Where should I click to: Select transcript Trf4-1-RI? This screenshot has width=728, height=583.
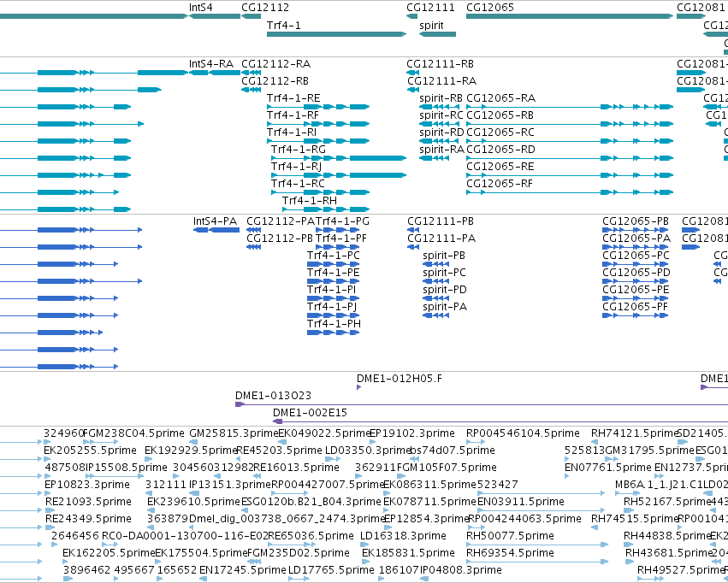pyautogui.click(x=318, y=141)
